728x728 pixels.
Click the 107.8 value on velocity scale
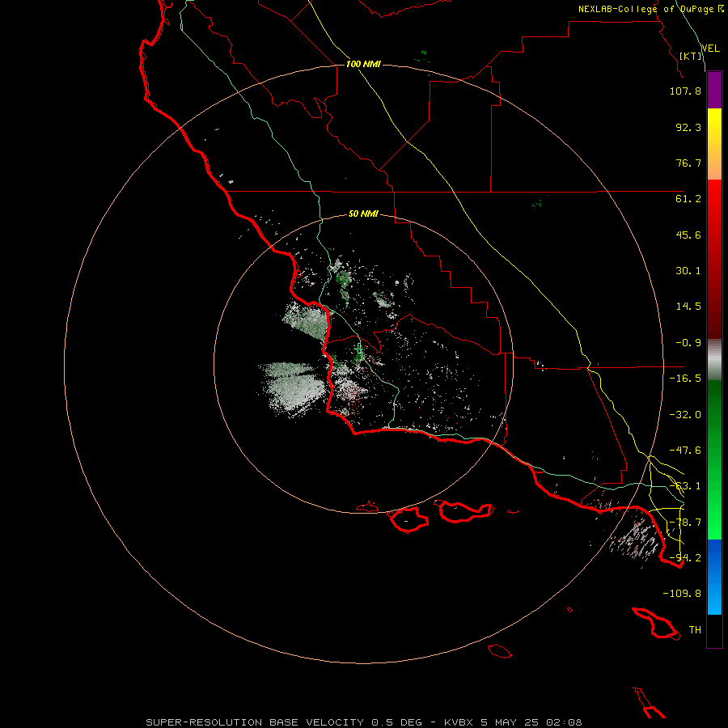tap(685, 91)
